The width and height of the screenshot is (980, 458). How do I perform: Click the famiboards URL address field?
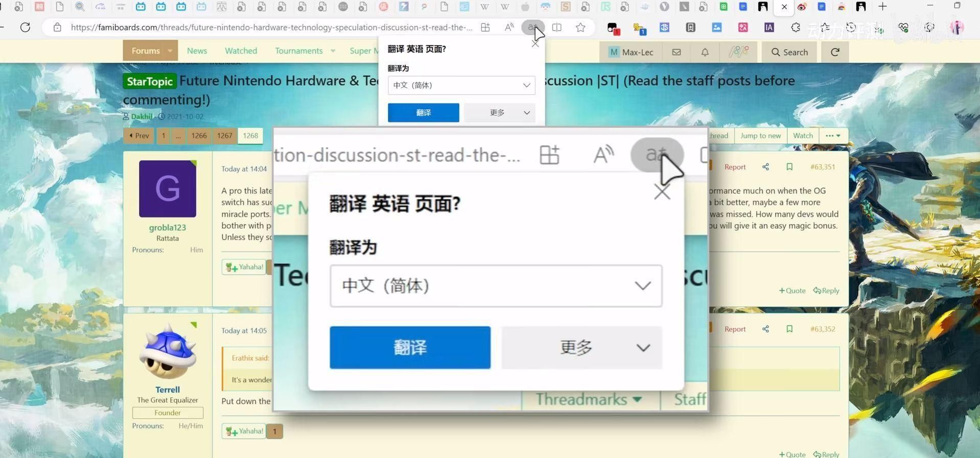tap(271, 28)
